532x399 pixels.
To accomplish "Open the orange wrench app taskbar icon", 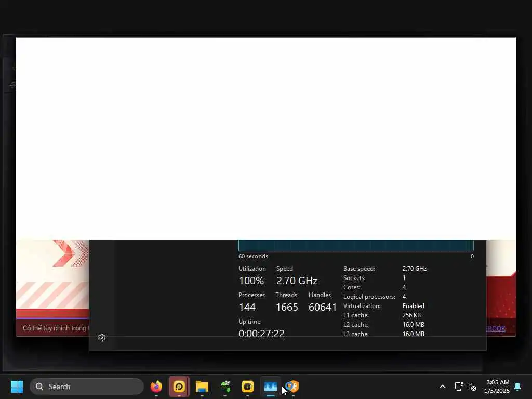I will point(292,387).
